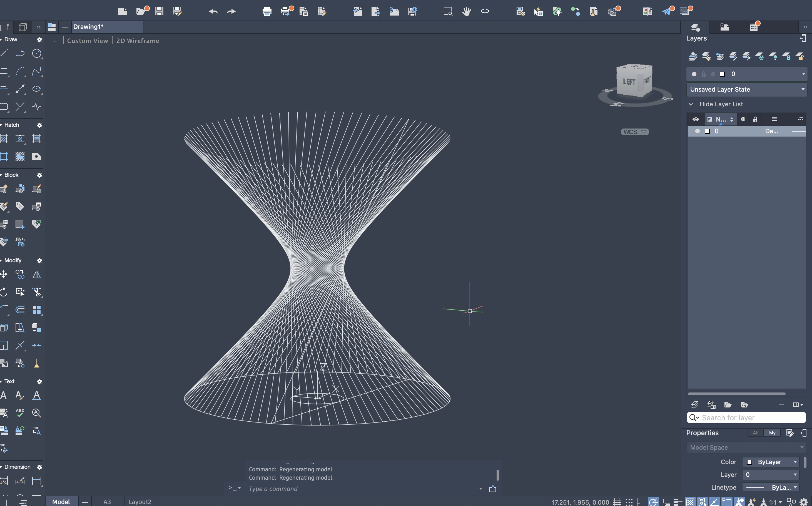
Task: Select the Circle draw tool
Action: [x=36, y=53]
